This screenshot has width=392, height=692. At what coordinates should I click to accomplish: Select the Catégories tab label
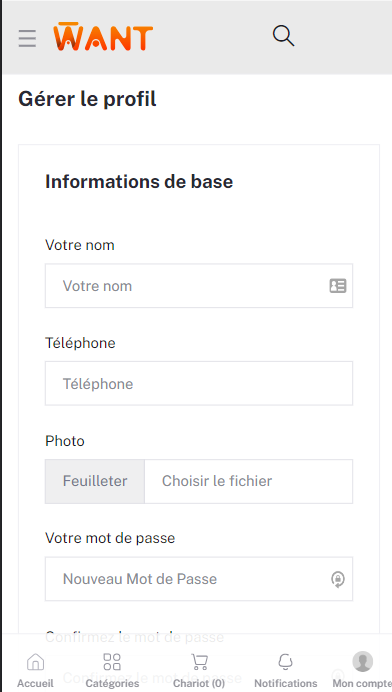click(112, 684)
